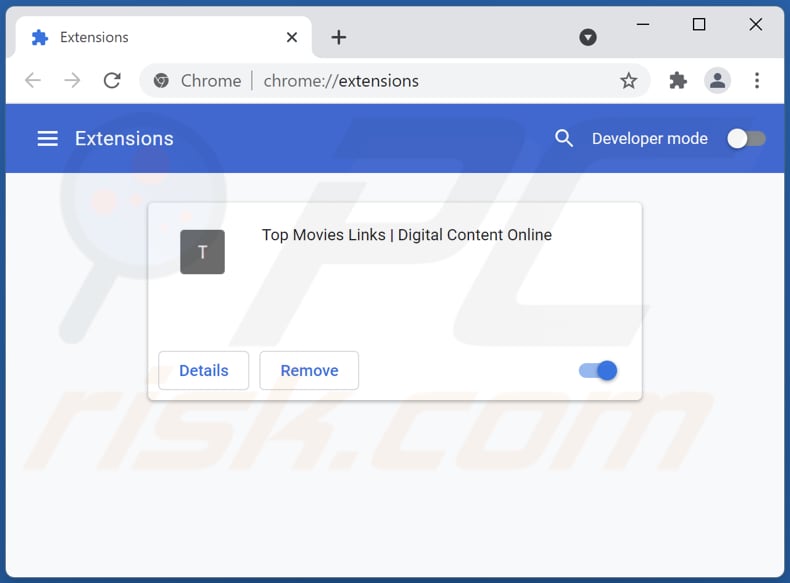790x583 pixels.
Task: Open the Extensions hamburger main menu
Action: click(x=47, y=138)
